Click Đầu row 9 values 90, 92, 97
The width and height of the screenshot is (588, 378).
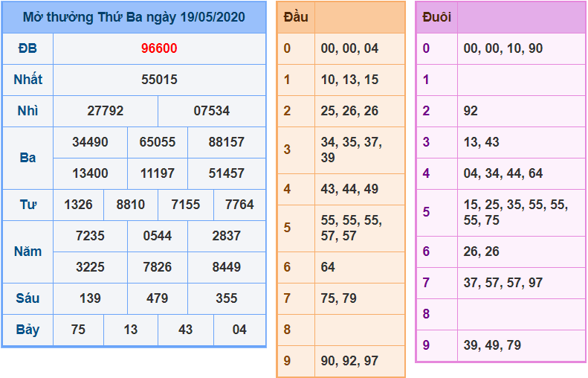coord(349,361)
